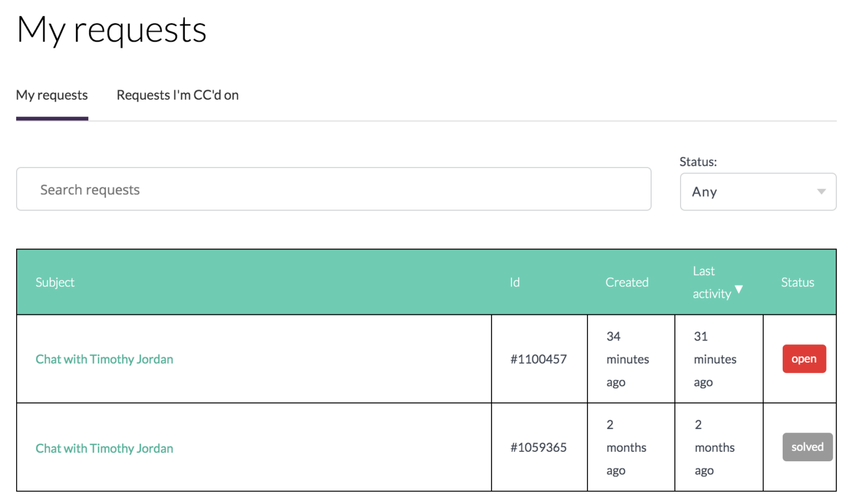Open the chat request numbered #1100457
Viewport: 852px width, 504px height.
pos(104,359)
